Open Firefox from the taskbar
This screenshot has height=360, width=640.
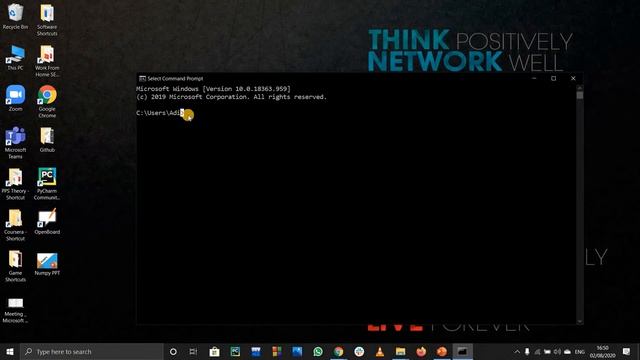(x=421, y=351)
